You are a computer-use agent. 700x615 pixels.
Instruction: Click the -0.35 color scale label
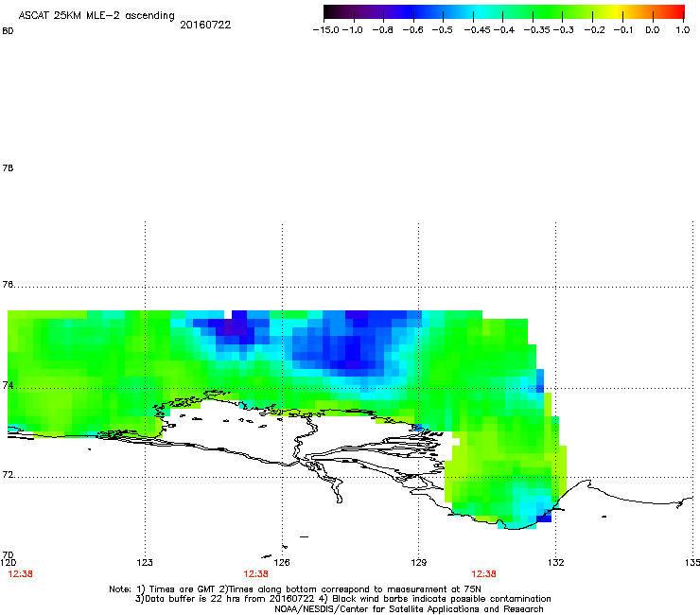(536, 30)
